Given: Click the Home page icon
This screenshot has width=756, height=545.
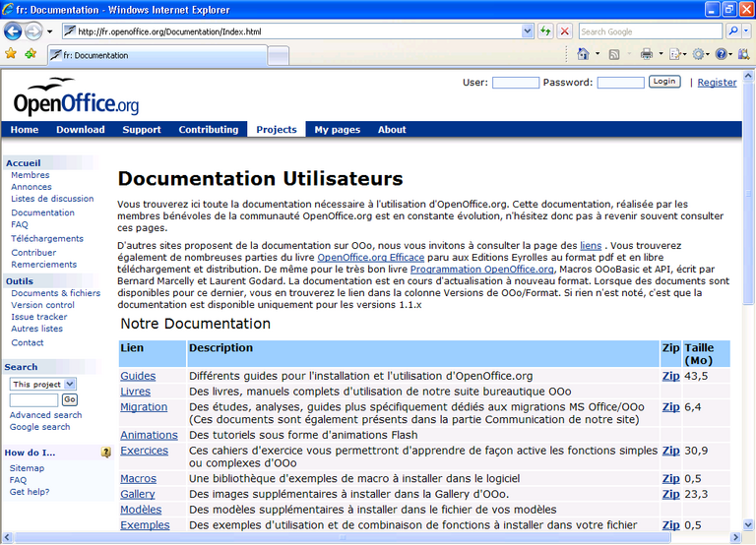Looking at the screenshot, I should coord(583,54).
